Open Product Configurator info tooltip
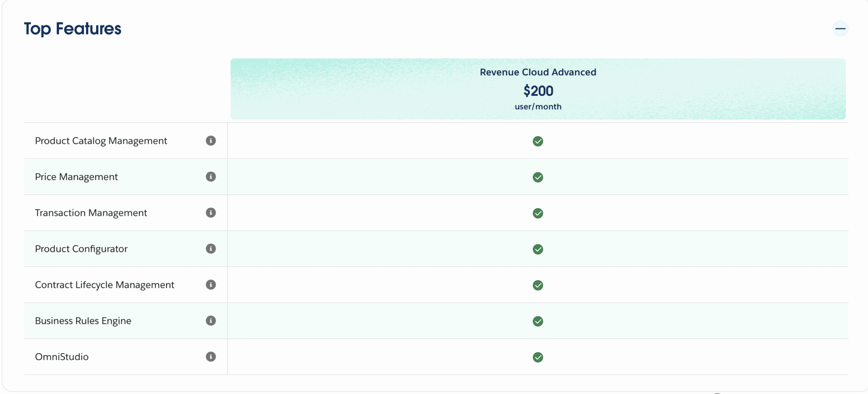Viewport: 868px width, 394px height. tap(211, 249)
